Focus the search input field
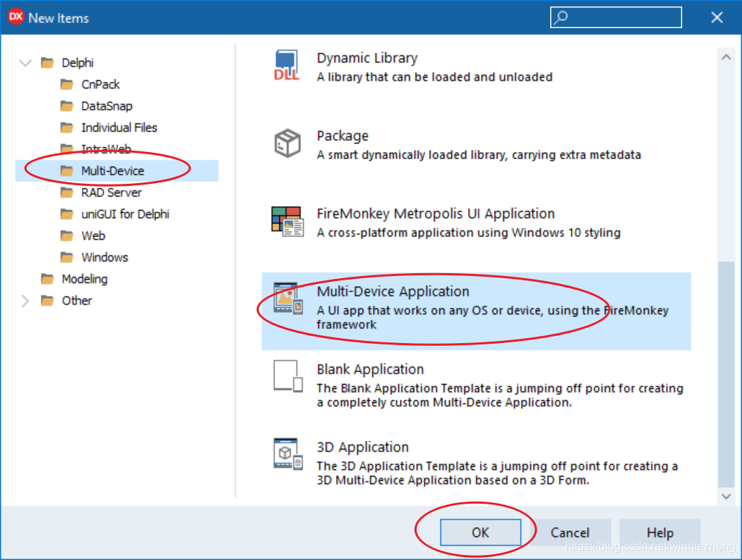The height and width of the screenshot is (560, 742). click(616, 17)
